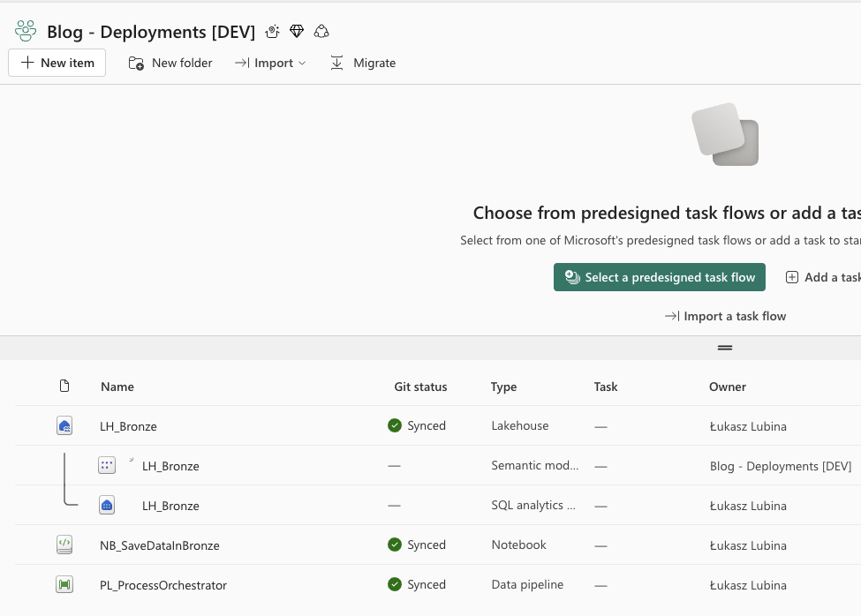861x616 pixels.
Task: Click the diamond capacity icon in header
Action: click(x=297, y=32)
